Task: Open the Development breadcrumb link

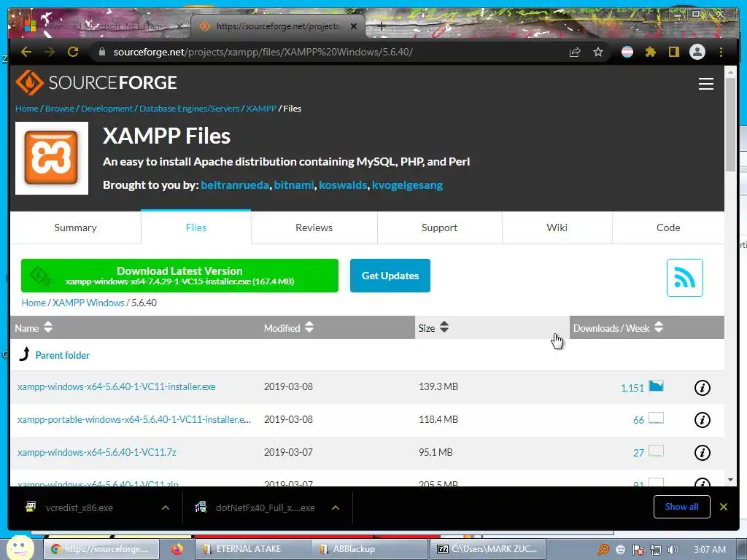Action: (107, 109)
